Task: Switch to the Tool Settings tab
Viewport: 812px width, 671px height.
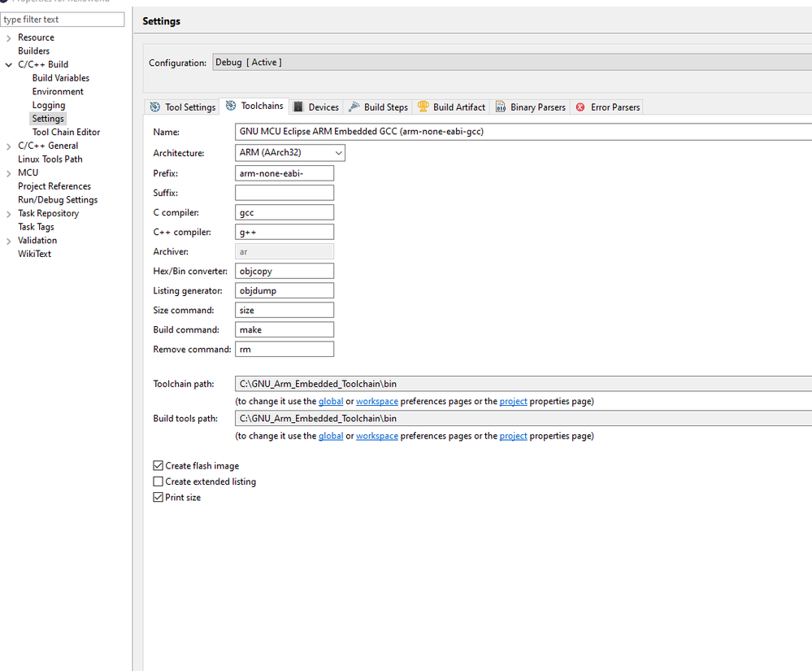Action: coord(182,107)
